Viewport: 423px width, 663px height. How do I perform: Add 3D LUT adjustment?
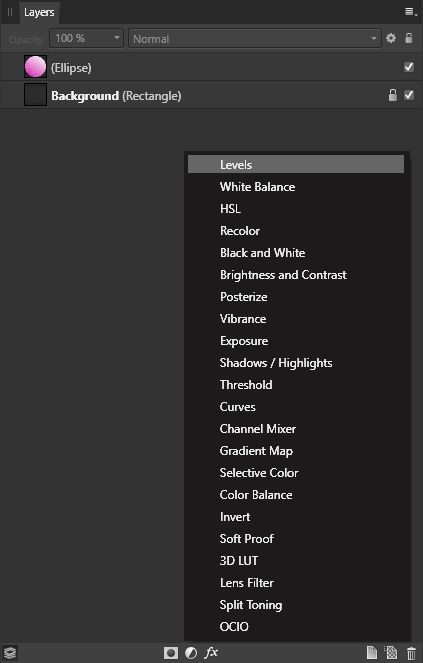[296, 560]
